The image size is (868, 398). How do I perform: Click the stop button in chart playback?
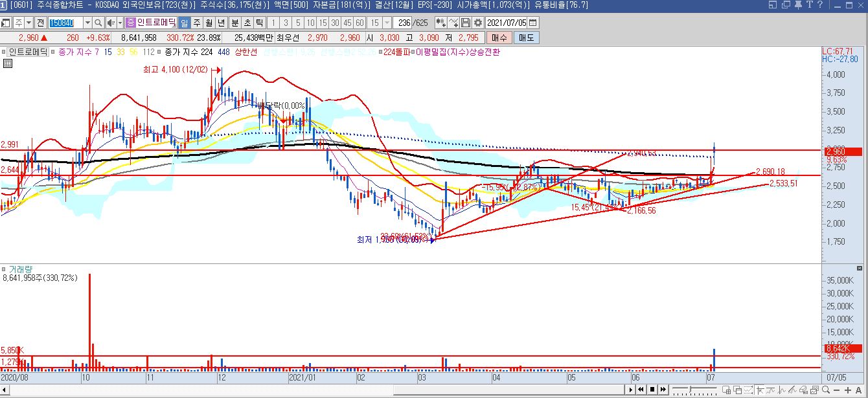point(652,390)
